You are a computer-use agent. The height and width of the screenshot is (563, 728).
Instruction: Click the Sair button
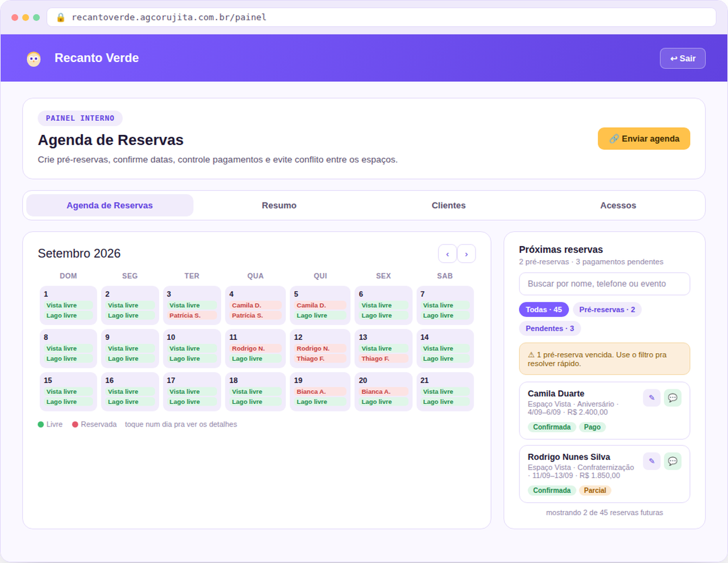click(683, 58)
